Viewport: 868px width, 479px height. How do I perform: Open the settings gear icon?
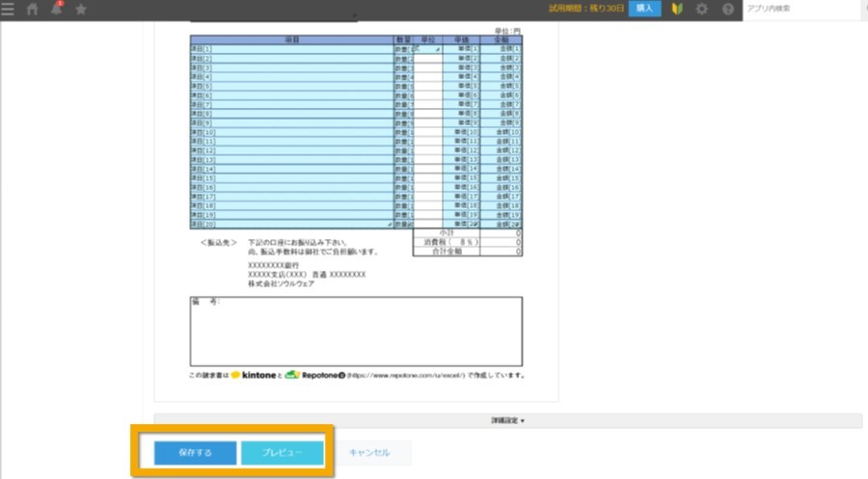click(x=702, y=9)
